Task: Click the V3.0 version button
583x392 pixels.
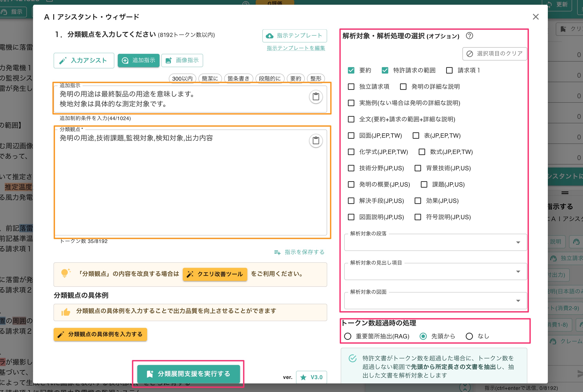Action: 311,377
